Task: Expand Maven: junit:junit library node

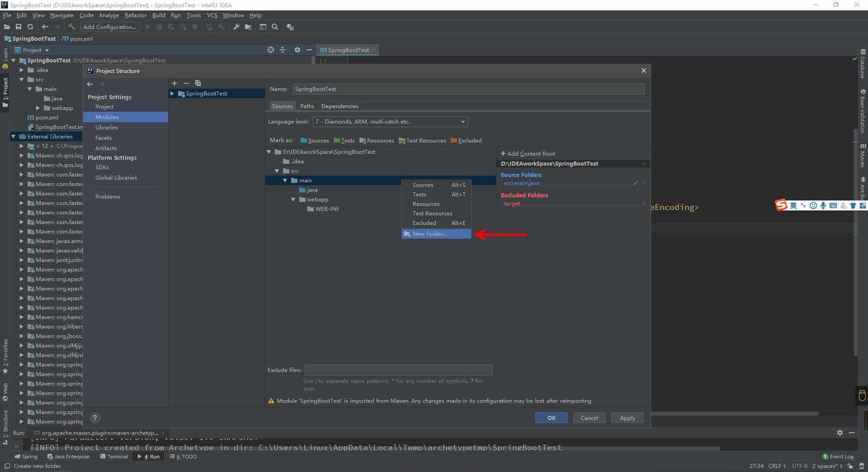Action: pos(21,260)
